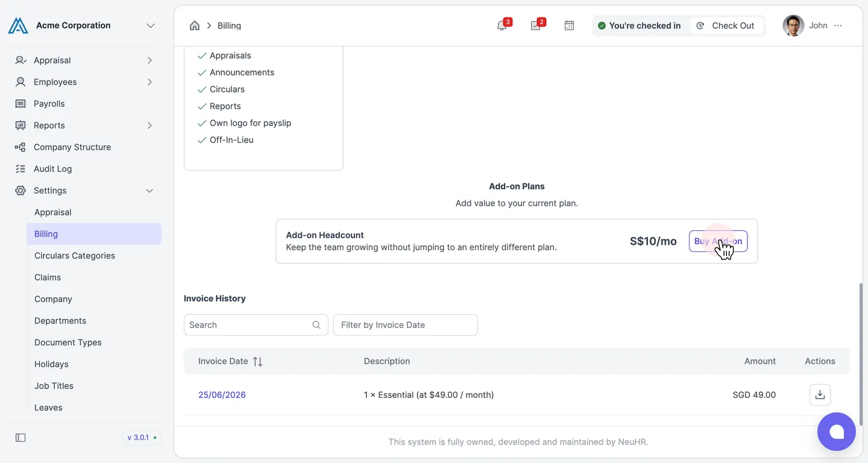Open Leaves settings

click(x=94, y=408)
